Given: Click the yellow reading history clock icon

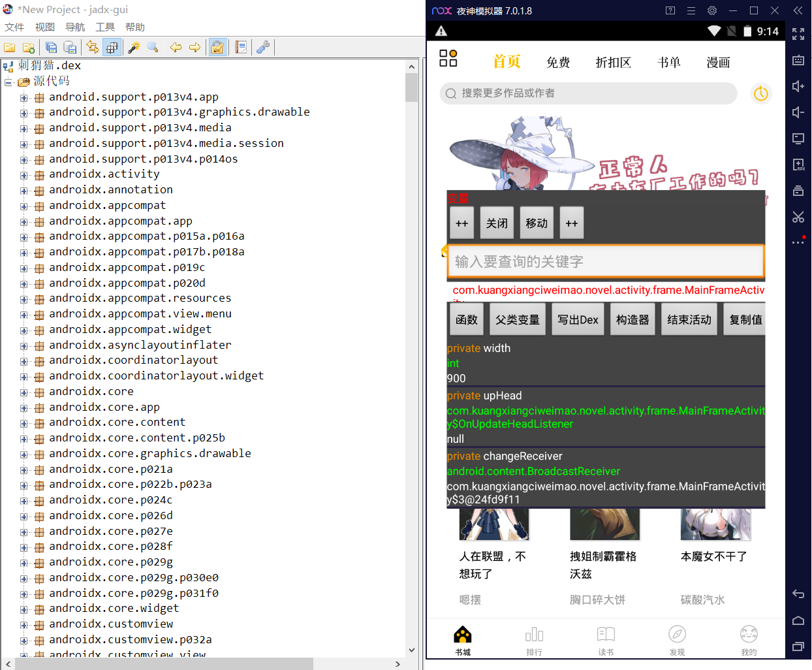Looking at the screenshot, I should pyautogui.click(x=761, y=94).
